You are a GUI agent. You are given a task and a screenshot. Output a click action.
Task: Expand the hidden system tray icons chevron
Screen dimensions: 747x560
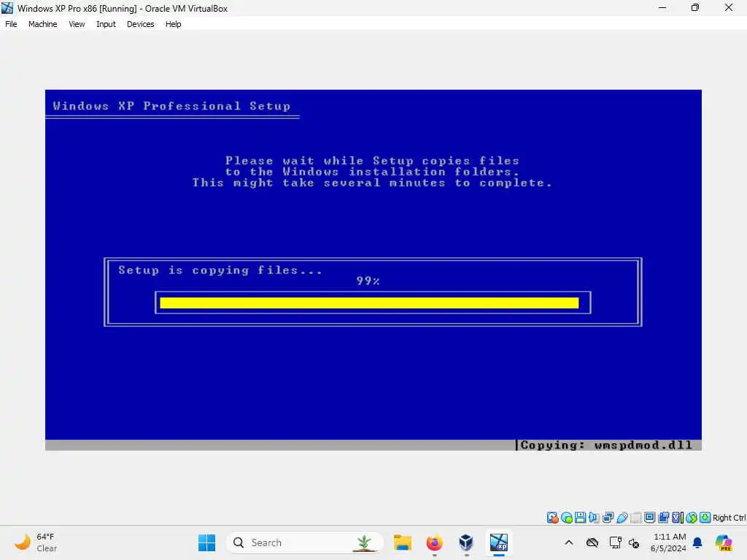point(569,542)
